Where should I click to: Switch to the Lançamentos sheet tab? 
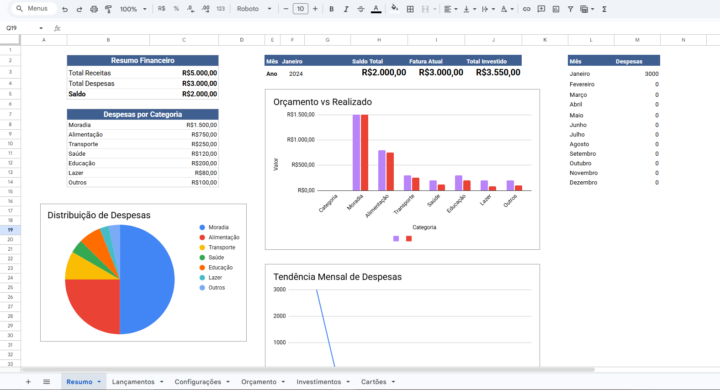click(133, 382)
